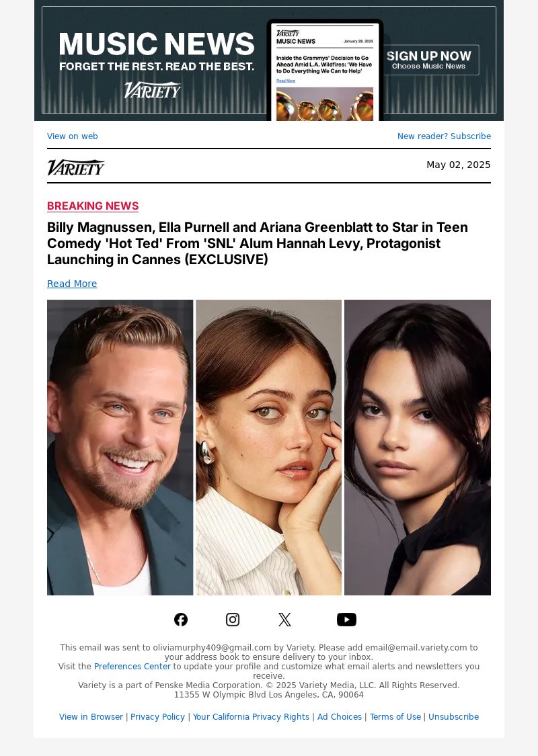Click the black Variety logo beside the date
The height and width of the screenshot is (756, 538).
click(76, 167)
